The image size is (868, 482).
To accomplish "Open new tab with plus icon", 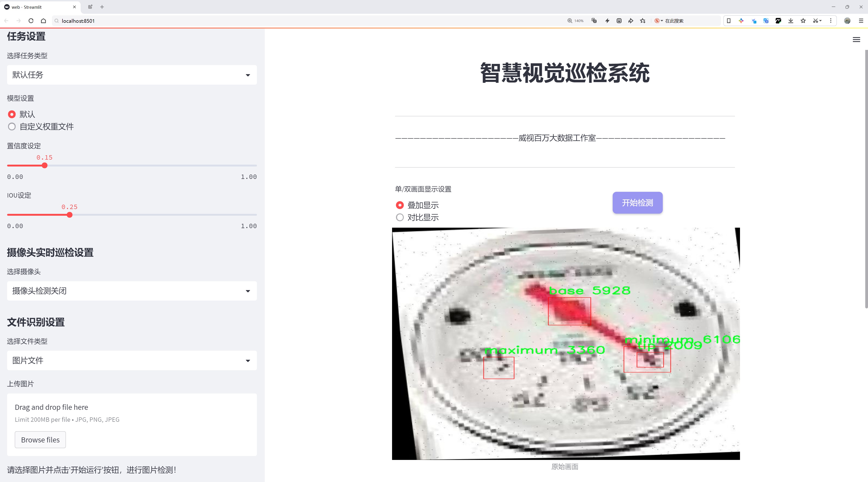I will [x=102, y=7].
